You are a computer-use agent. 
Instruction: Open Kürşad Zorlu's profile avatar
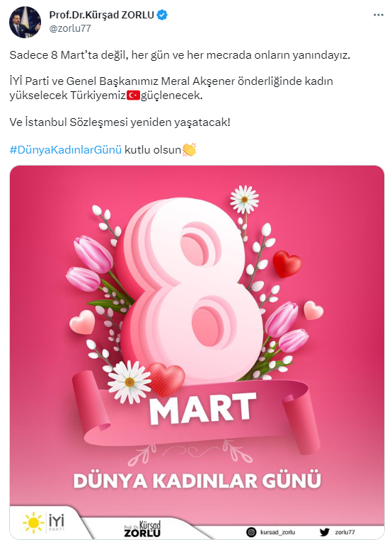[25, 22]
